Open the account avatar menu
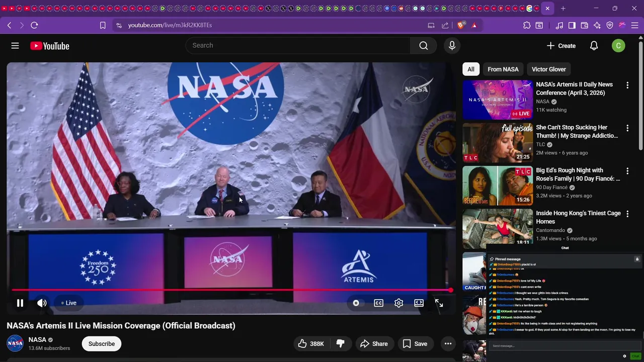This screenshot has width=644, height=362. [x=618, y=46]
